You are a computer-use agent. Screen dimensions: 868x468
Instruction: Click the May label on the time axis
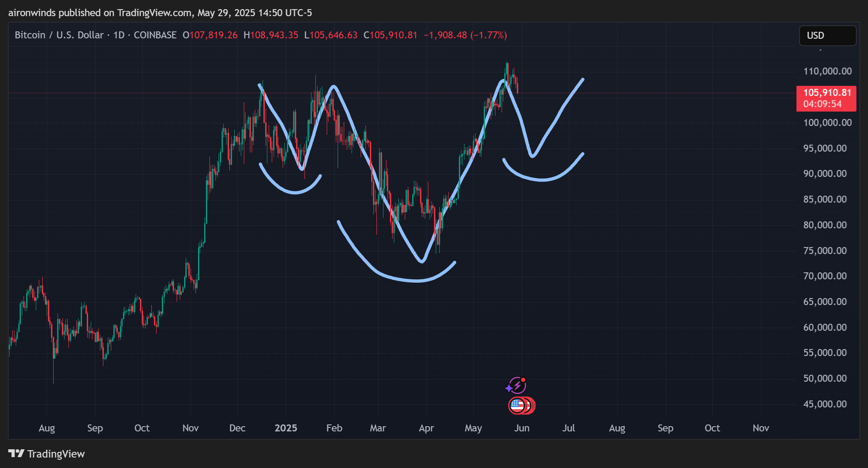coord(473,428)
